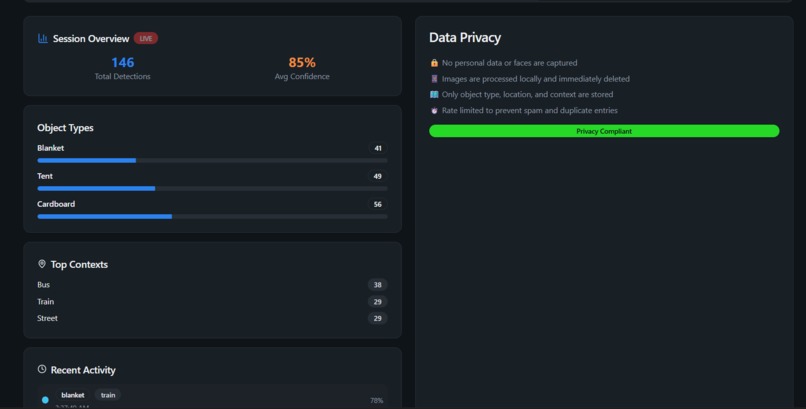Click the Top Contexts location pin icon
This screenshot has width=806, height=409.
pos(42,264)
